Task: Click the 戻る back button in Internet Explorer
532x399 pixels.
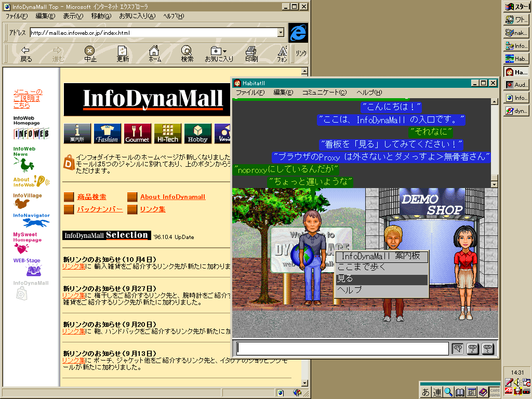Action: click(26, 54)
